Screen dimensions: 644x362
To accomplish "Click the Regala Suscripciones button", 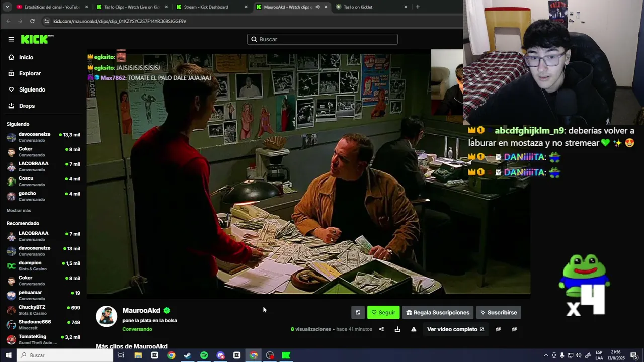I will 438,312.
